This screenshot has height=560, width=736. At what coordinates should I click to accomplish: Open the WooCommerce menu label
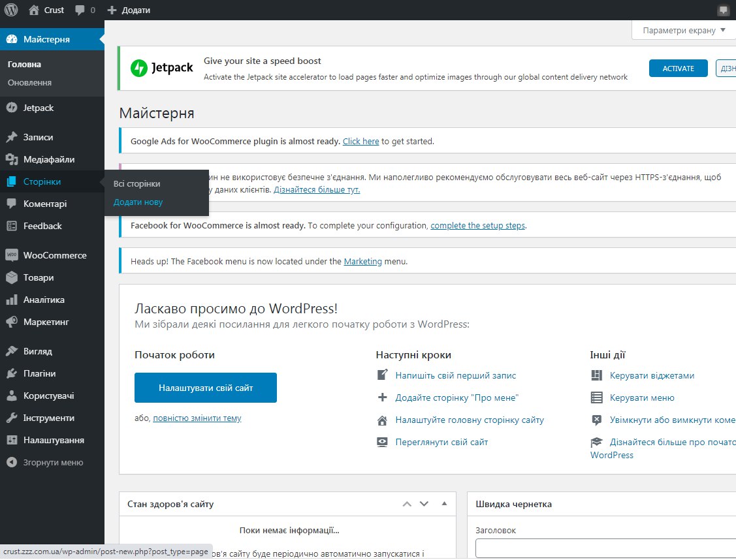(x=55, y=255)
